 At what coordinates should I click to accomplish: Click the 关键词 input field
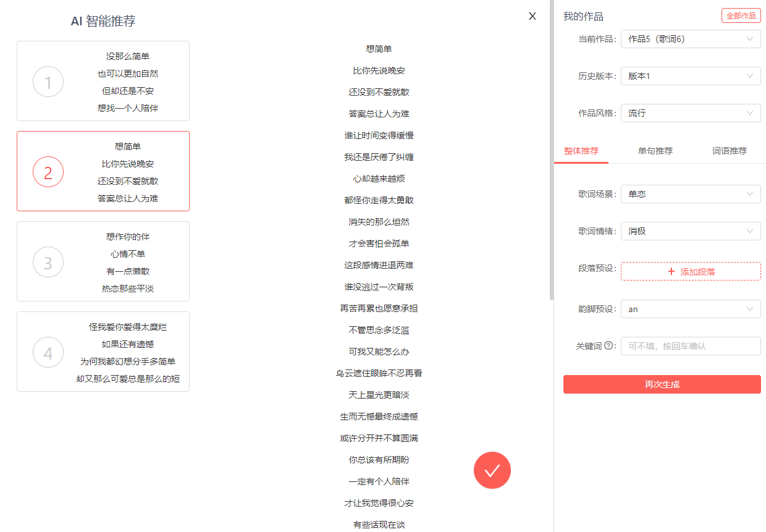pos(690,346)
